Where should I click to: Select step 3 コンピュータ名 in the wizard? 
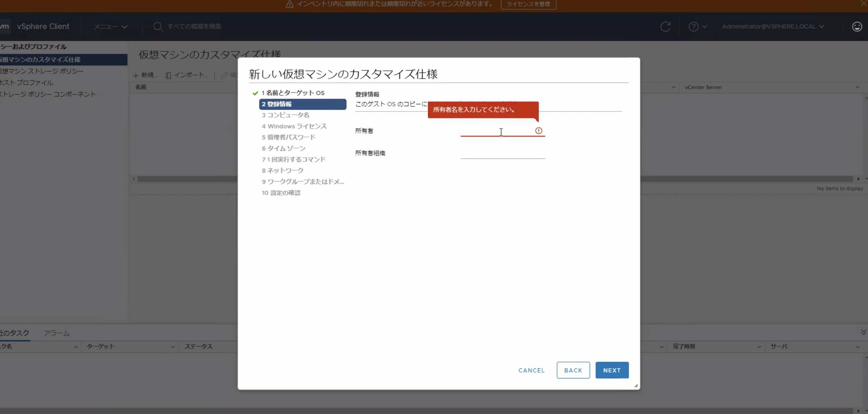pos(285,115)
